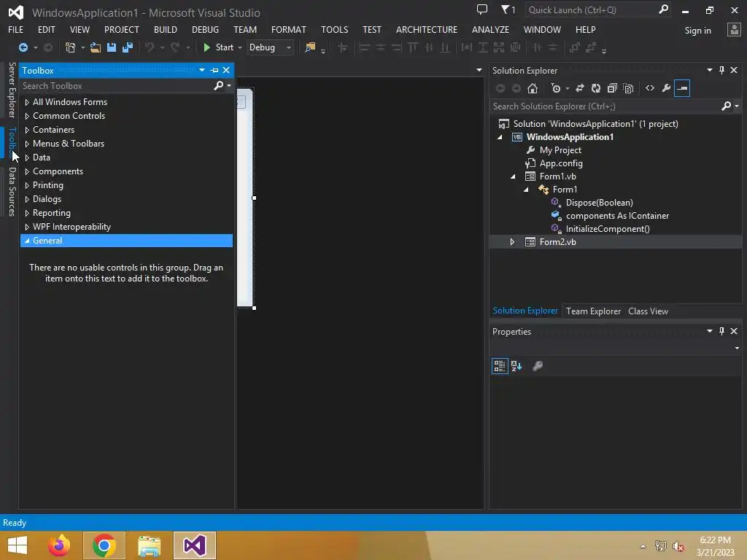Click the Property Pages wrench icon

(538, 366)
